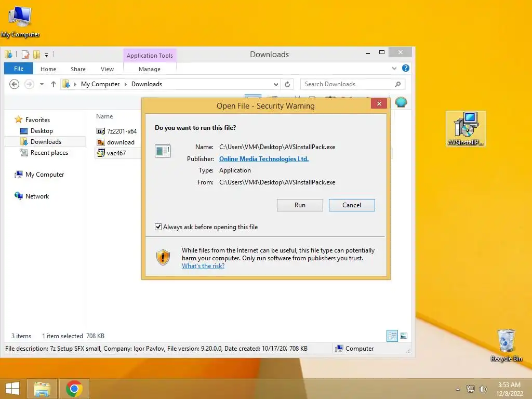
Task: Maximize the Downloads window
Action: point(382,52)
